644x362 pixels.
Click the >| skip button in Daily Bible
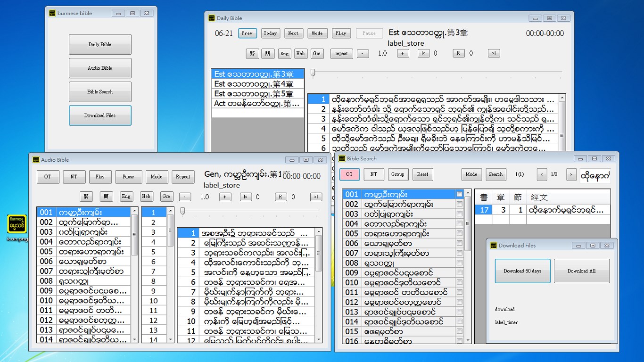click(x=494, y=53)
